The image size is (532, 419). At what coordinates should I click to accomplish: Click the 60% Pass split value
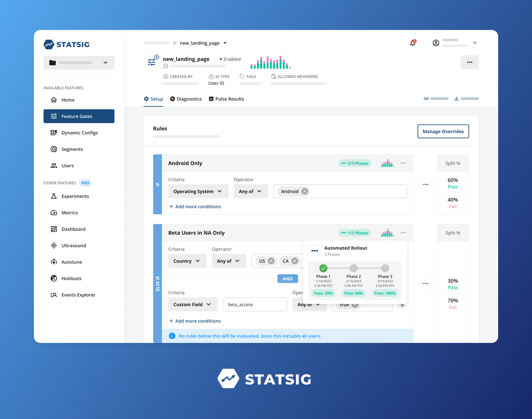point(453,183)
